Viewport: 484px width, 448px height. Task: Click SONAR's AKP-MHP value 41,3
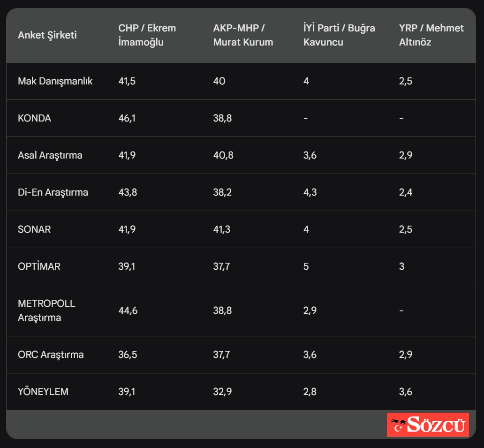221,229
